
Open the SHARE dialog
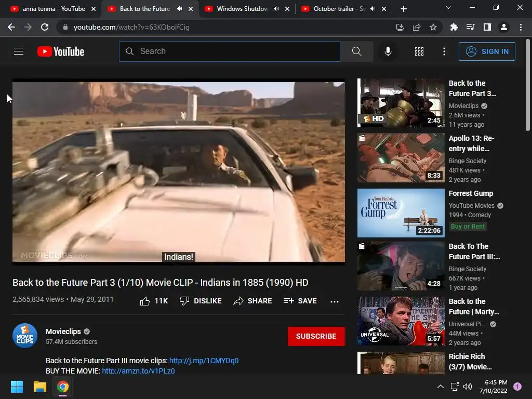tap(252, 301)
